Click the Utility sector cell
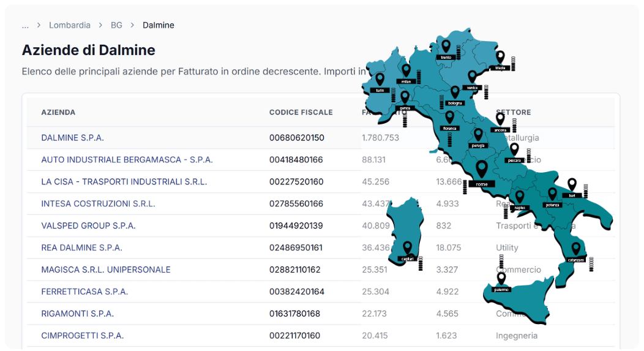 tap(507, 247)
